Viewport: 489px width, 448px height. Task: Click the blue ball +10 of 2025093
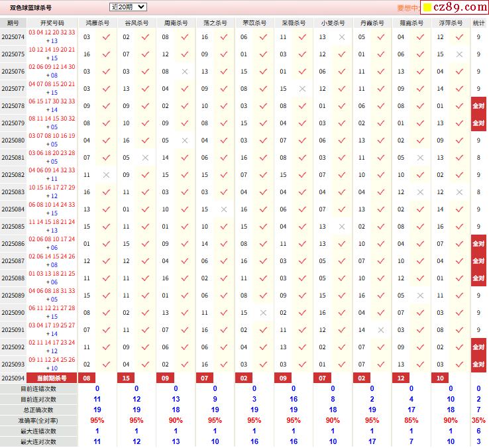pyautogui.click(x=52, y=368)
